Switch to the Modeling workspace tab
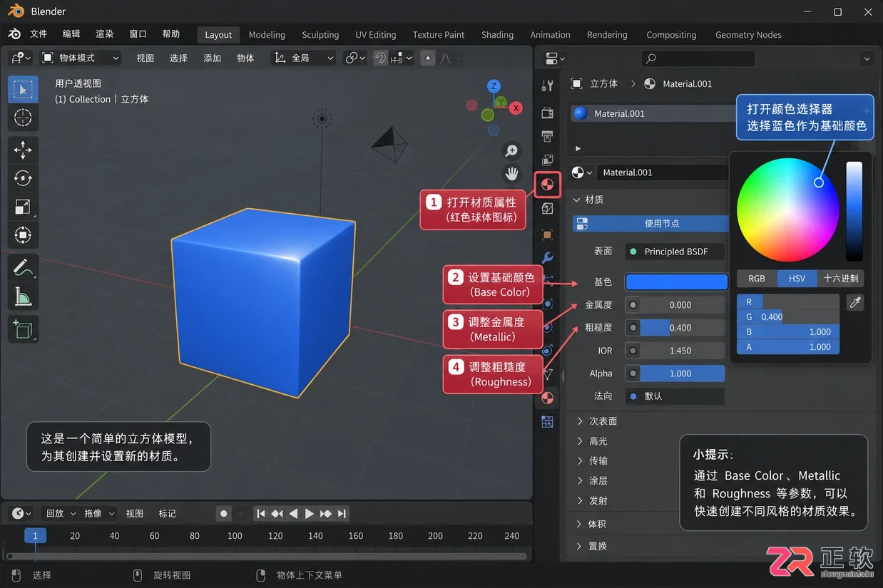 267,34
